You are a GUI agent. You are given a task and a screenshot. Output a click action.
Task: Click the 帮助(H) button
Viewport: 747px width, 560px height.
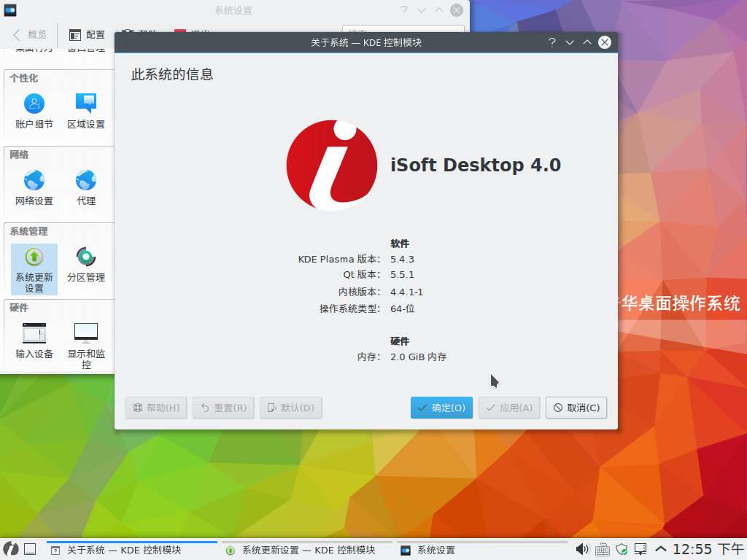[156, 408]
